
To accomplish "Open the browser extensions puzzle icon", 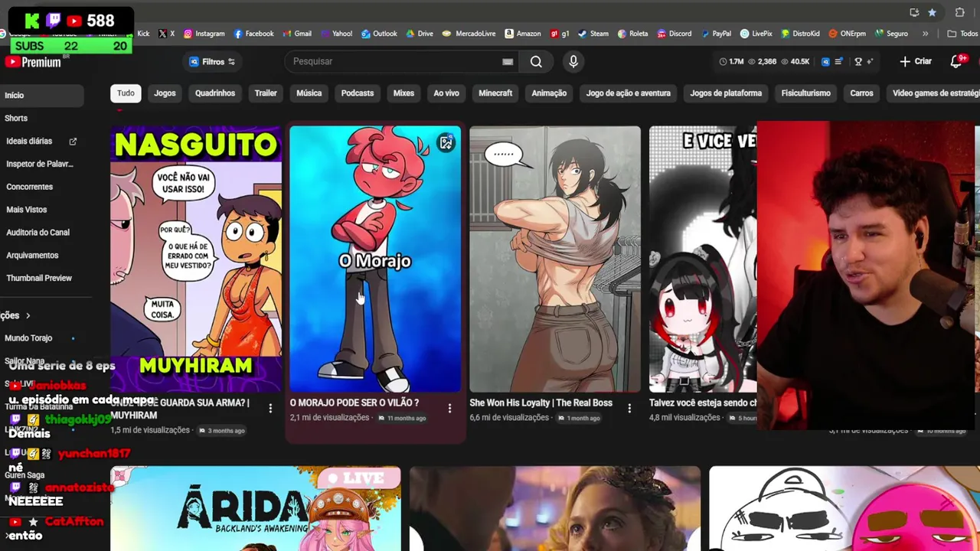I will 959,12.
